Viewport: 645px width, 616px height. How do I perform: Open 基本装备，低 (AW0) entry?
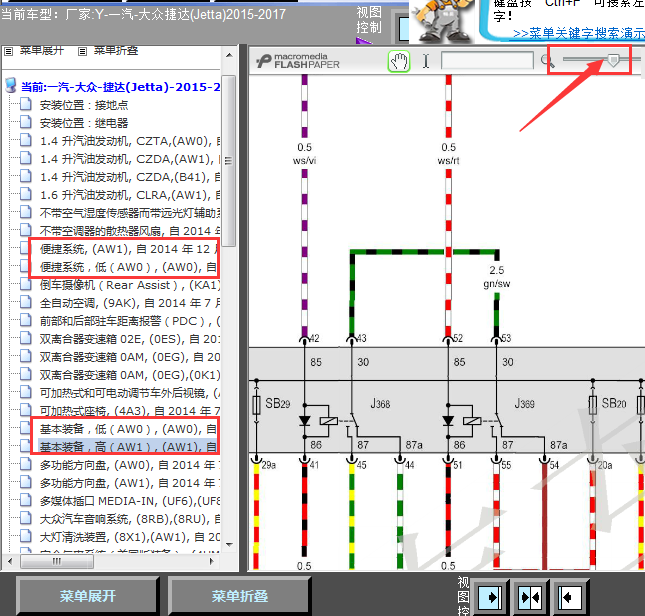128,429
